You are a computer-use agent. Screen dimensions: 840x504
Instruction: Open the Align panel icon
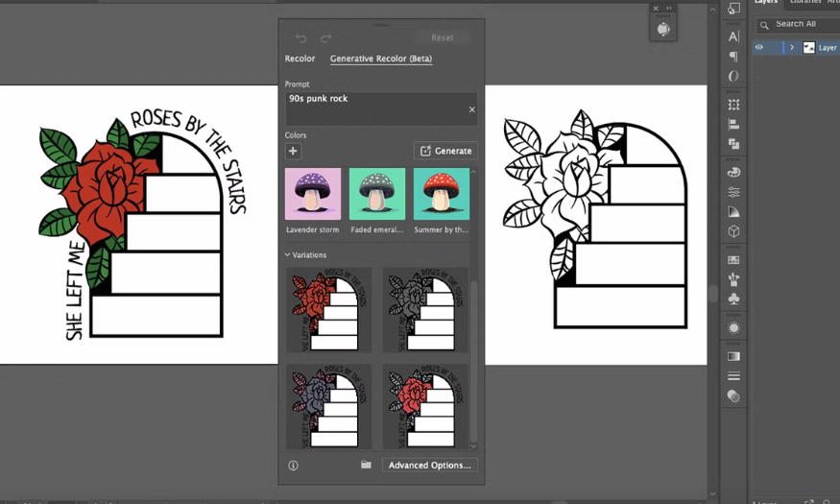[733, 124]
